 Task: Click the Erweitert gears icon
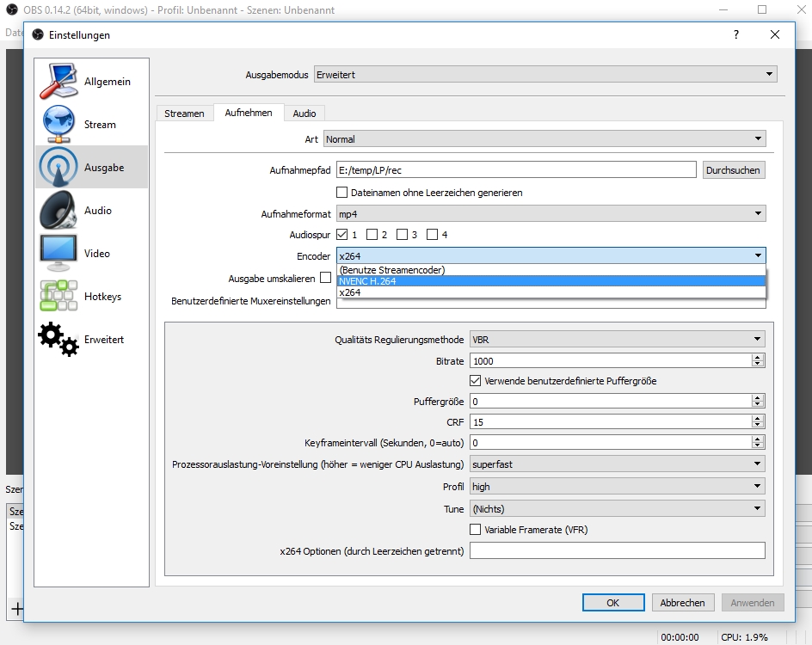(58, 339)
